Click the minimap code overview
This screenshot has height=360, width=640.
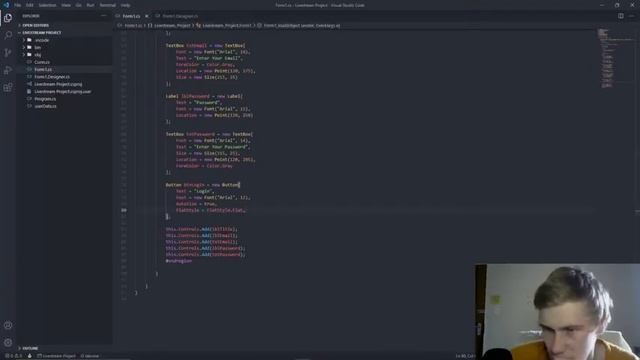[x=616, y=57]
